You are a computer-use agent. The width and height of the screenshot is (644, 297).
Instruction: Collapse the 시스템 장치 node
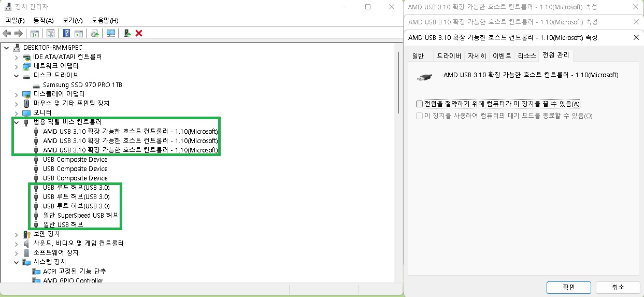pos(16,262)
